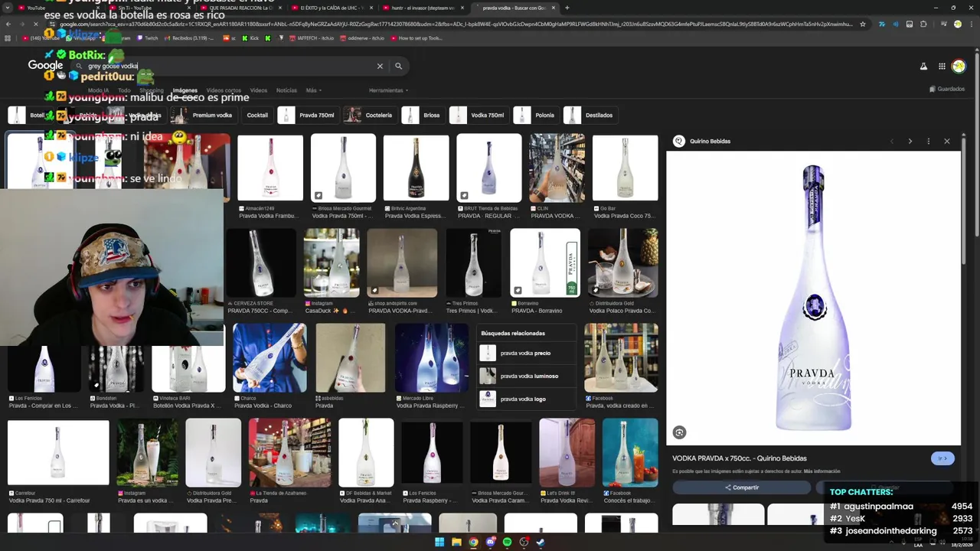Viewport: 980px width, 551px height.
Task: Filter by the Destilados chip
Action: coord(590,116)
